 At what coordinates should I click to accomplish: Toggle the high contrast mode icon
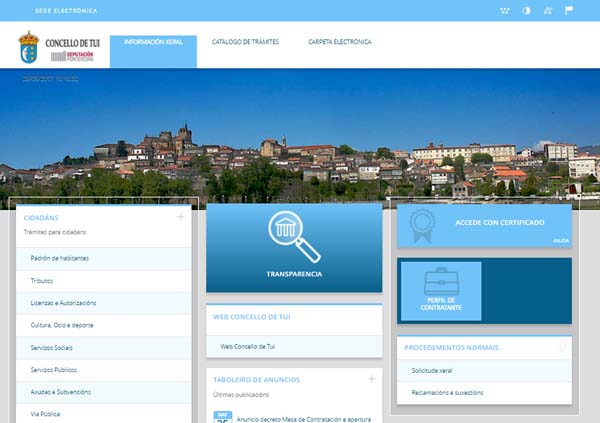(x=527, y=10)
